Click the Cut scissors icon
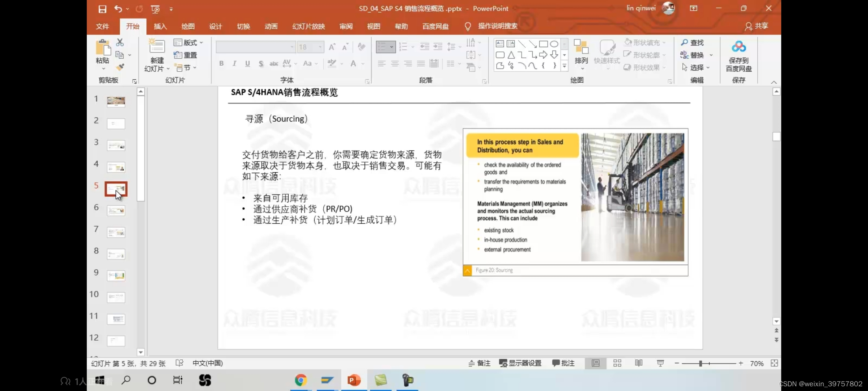 coord(120,42)
